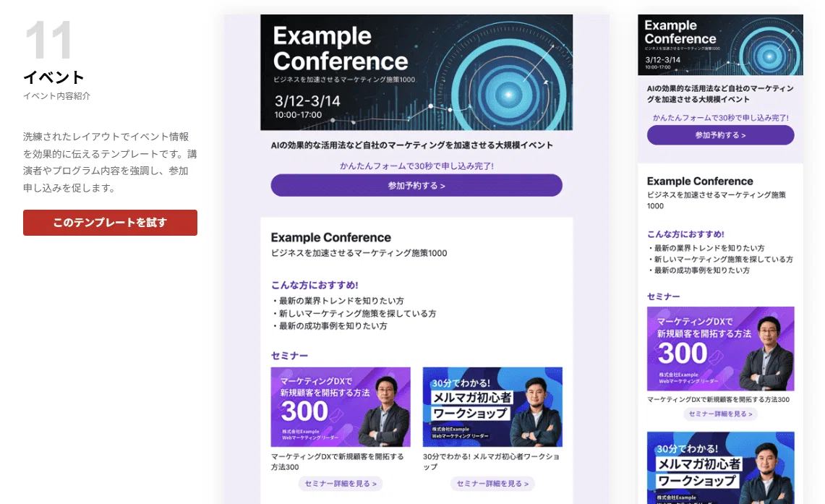Click セミナー heading in mobile preview
The width and height of the screenshot is (825, 504).
pos(664,296)
